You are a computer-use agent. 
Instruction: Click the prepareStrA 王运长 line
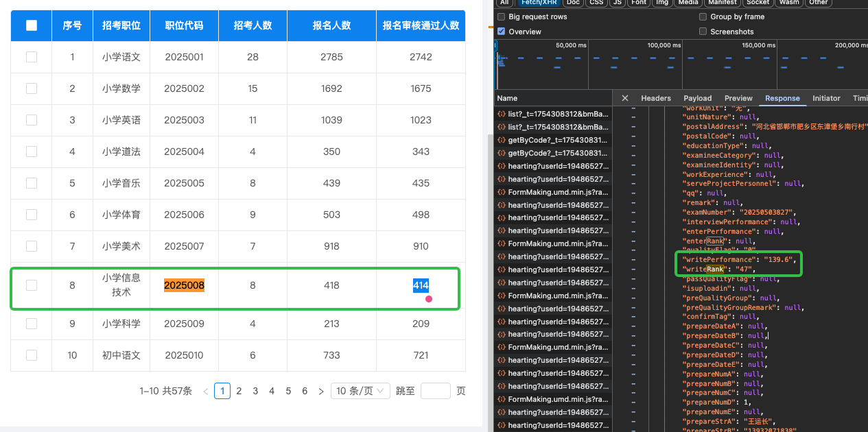pos(729,421)
